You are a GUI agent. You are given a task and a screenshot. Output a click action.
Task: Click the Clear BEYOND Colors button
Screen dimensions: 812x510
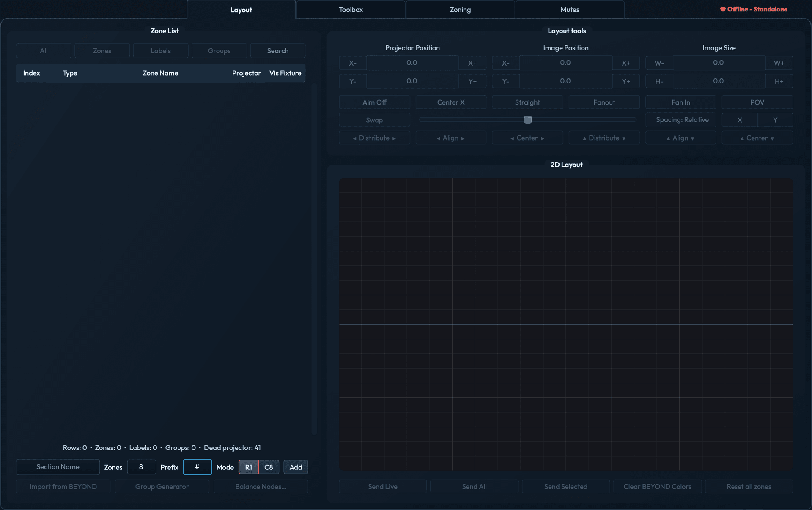[x=658, y=487]
